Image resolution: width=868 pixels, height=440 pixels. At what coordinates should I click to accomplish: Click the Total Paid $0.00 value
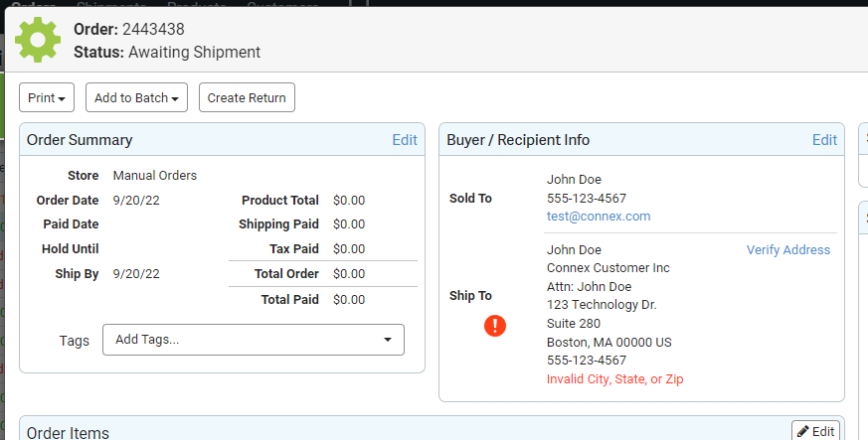(x=349, y=299)
